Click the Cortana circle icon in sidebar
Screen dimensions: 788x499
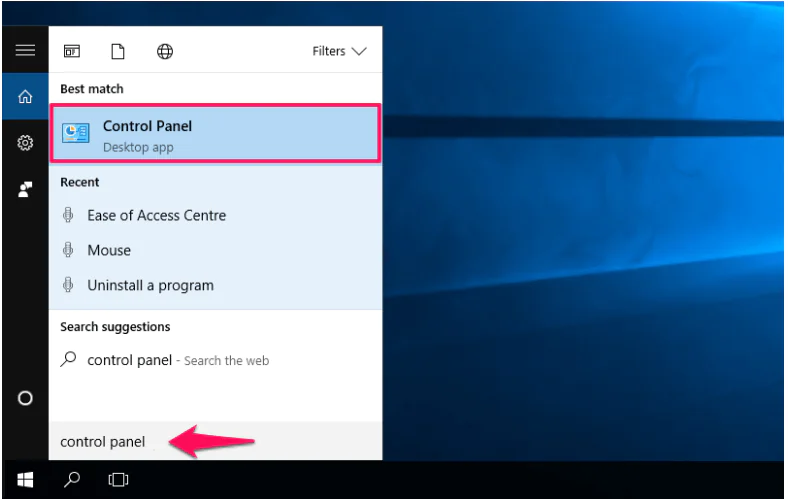[25, 398]
